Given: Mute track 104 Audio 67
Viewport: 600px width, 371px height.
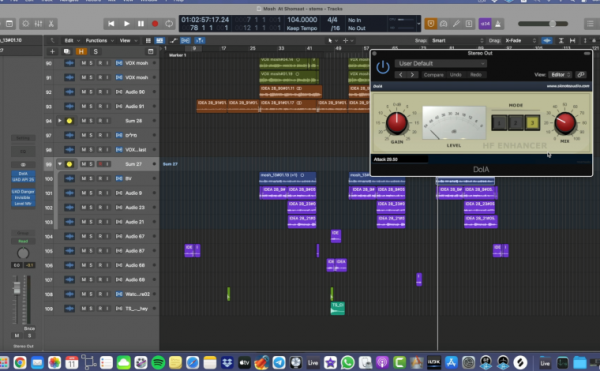Looking at the screenshot, I should [x=83, y=236].
